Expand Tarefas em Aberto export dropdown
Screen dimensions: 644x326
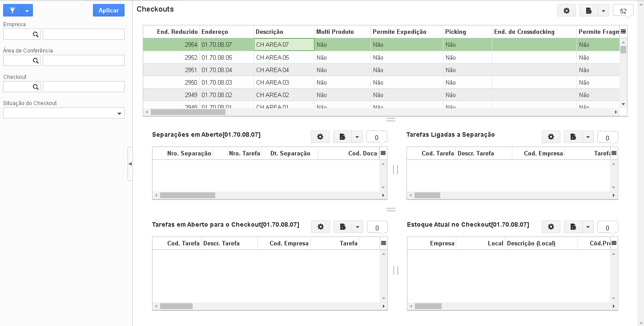point(358,227)
